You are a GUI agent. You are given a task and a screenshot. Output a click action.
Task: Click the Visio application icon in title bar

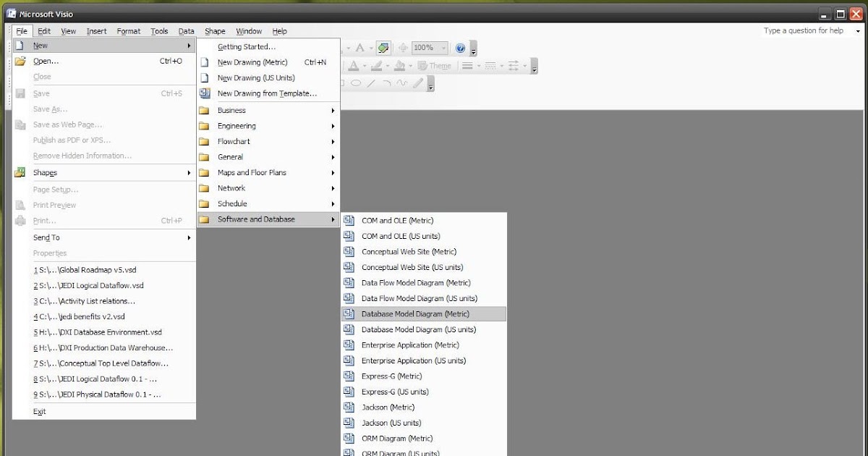tap(11, 14)
